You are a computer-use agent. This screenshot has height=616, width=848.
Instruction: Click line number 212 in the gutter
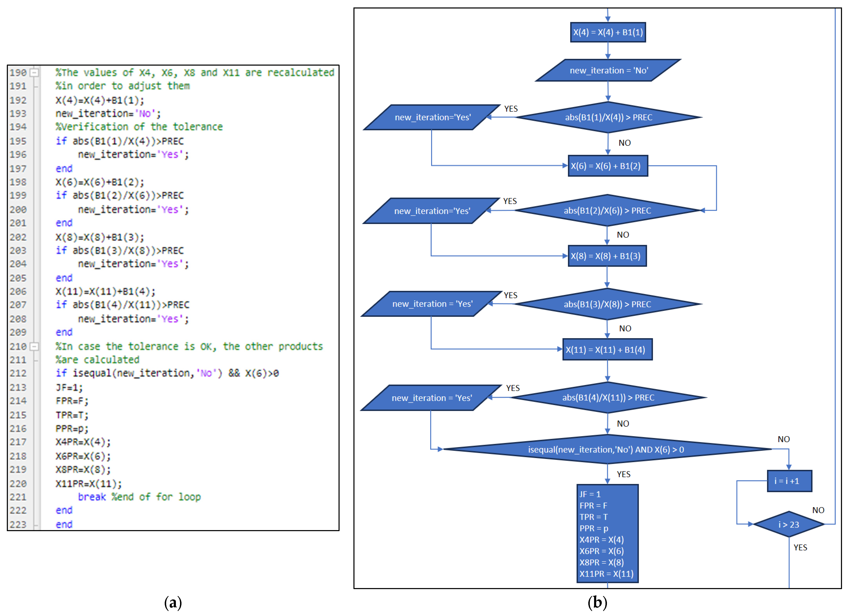[x=18, y=373]
